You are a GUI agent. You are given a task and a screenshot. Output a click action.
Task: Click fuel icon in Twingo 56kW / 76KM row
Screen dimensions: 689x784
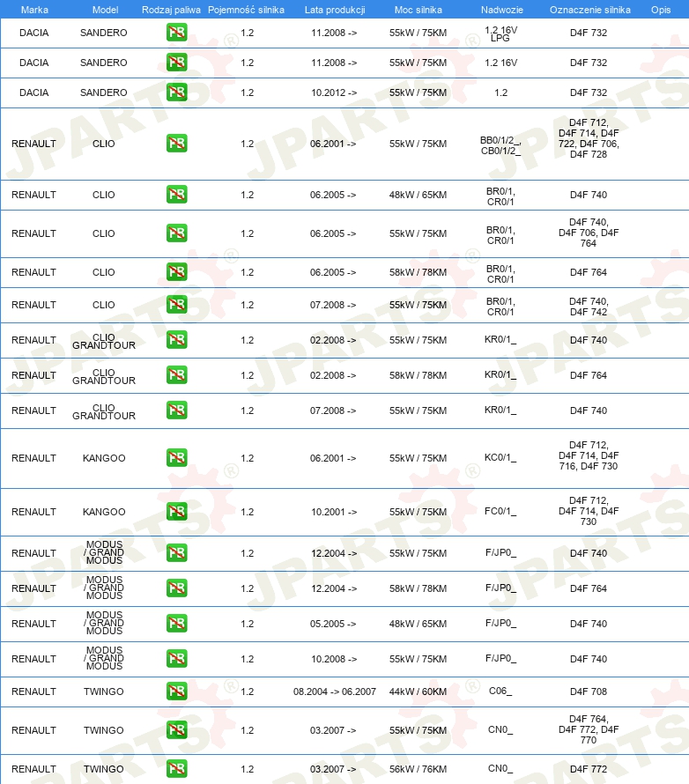[176, 769]
